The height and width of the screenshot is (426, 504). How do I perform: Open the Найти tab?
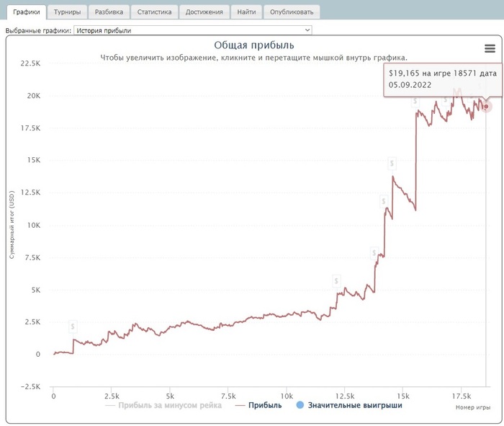coord(246,12)
